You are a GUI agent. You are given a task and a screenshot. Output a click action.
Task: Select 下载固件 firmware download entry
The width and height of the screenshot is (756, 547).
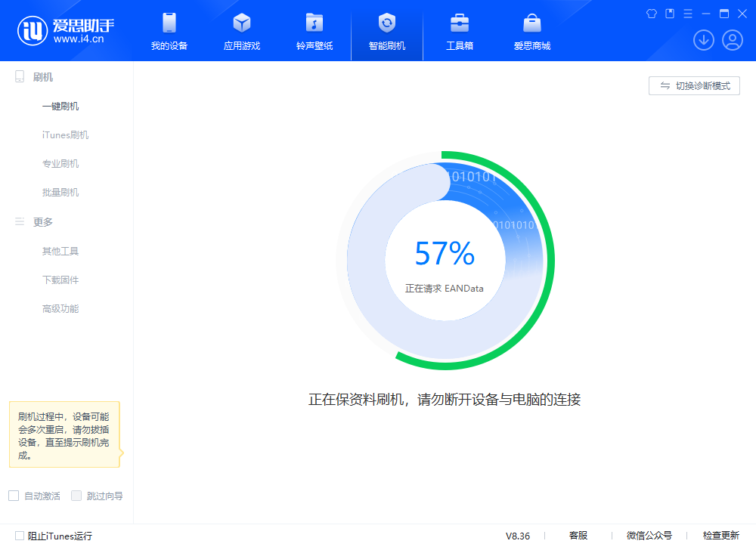(x=60, y=280)
